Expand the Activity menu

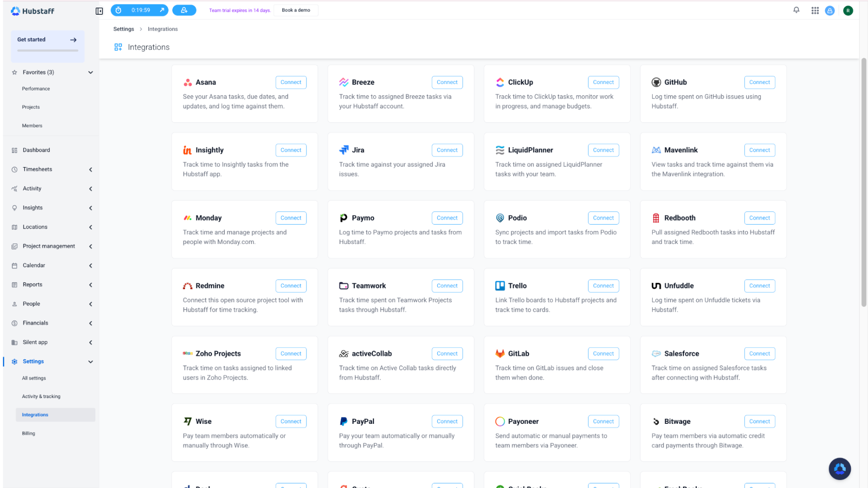(x=91, y=189)
